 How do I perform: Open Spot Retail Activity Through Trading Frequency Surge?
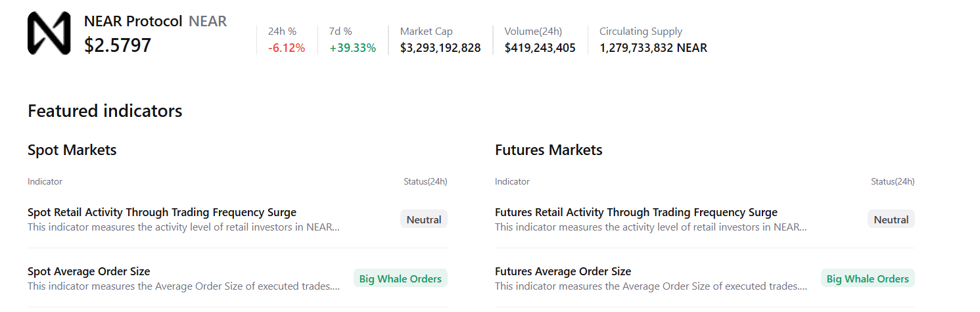162,213
